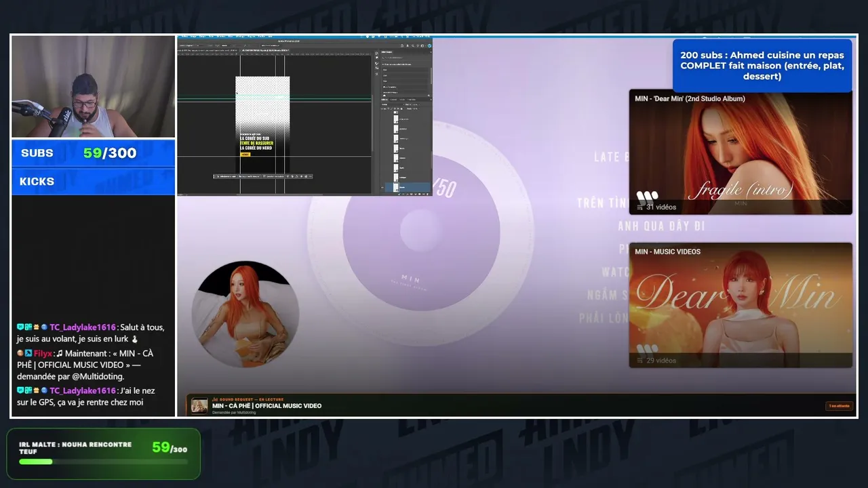Viewport: 868px width, 488px height.
Task: Click the yellow canvas text 'TENTE DE RASSURER'
Action: pos(256,143)
